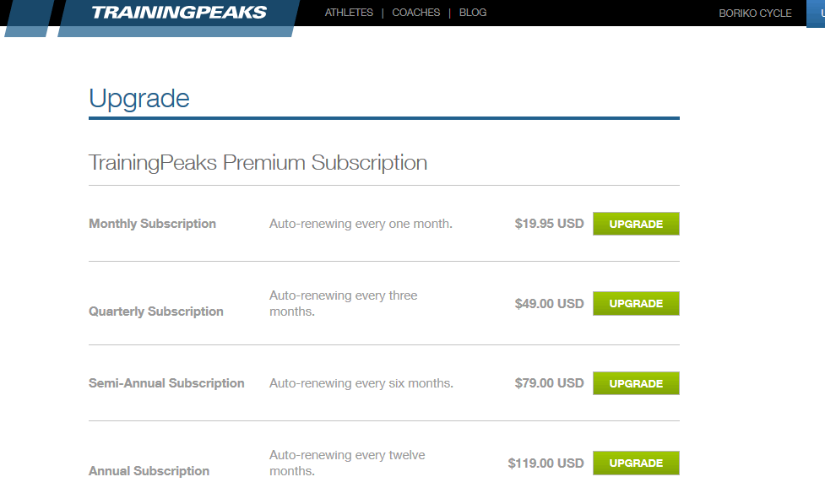Click the TrainingPeaks logo
The image size is (825, 504).
click(179, 13)
